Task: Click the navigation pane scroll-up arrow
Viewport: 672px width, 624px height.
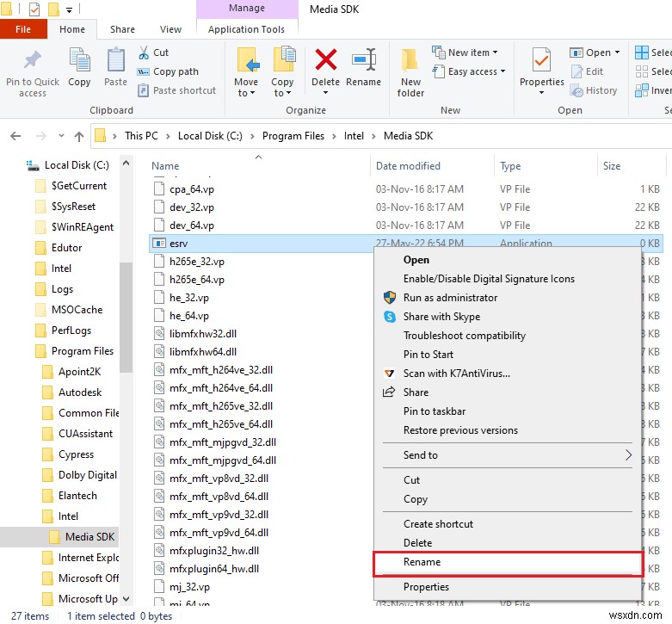Action: point(126,163)
